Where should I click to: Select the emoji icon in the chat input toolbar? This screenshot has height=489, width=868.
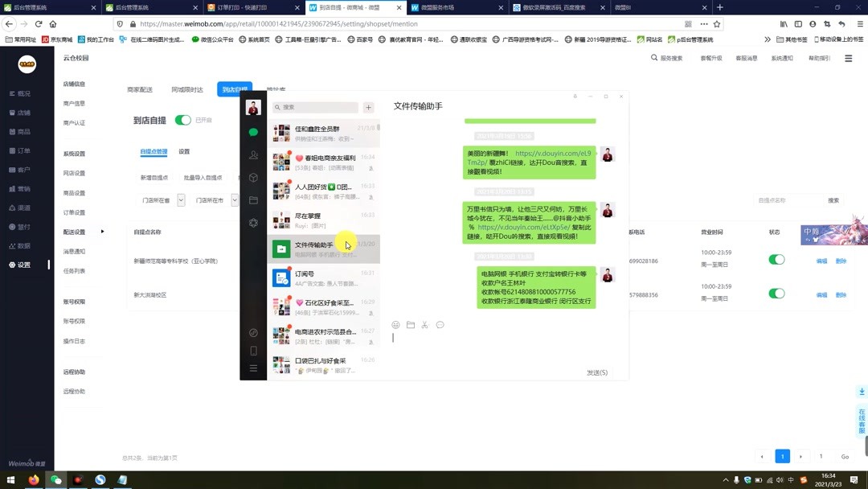(x=395, y=325)
